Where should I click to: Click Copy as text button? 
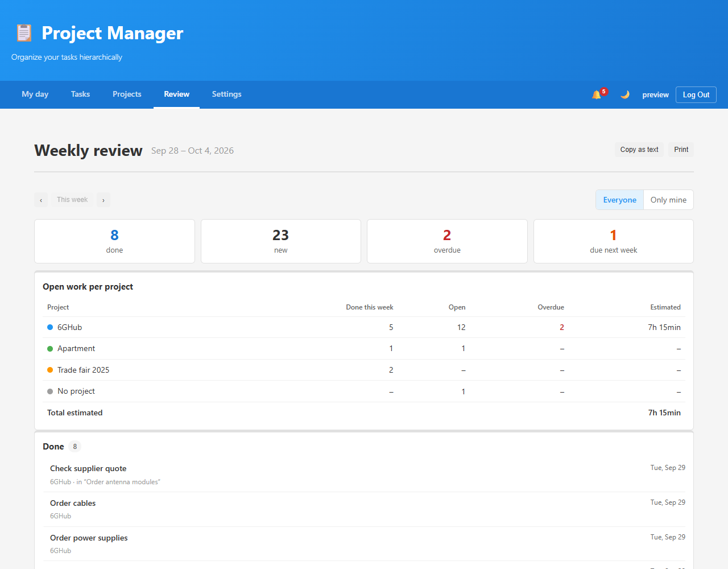point(639,150)
